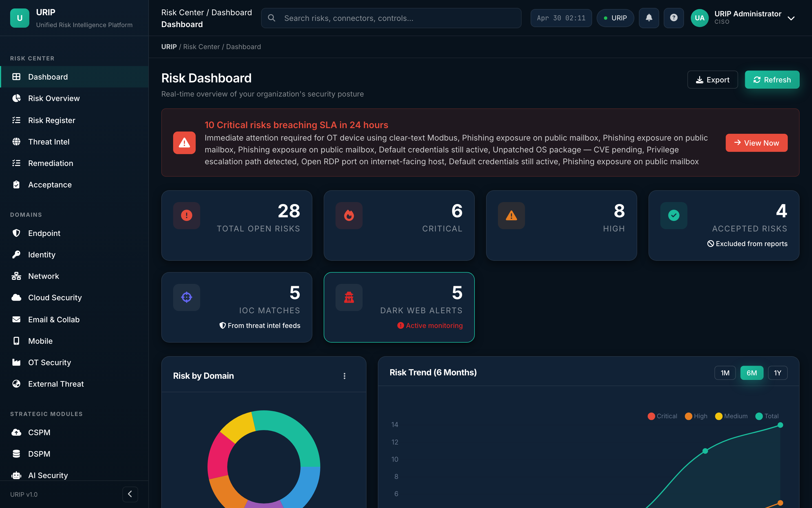Viewport: 812px width, 508px height.
Task: Click the UA user avatar
Action: [x=699, y=18]
